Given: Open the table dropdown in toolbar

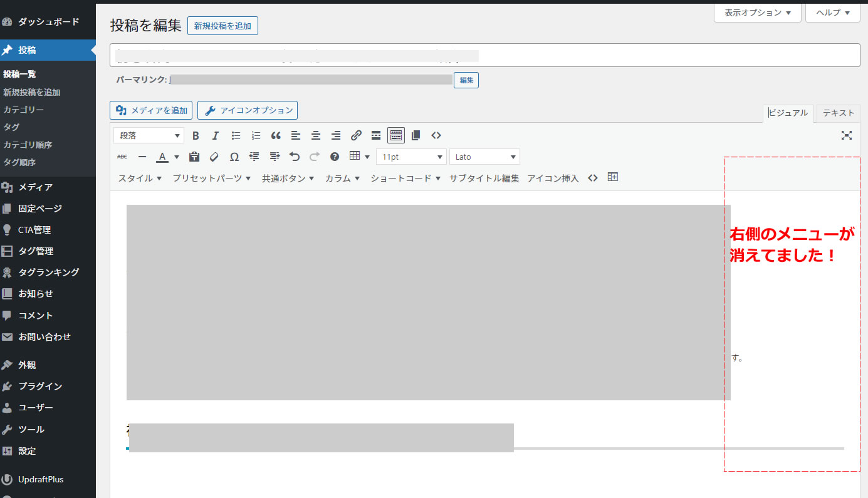Looking at the screenshot, I should (x=359, y=157).
